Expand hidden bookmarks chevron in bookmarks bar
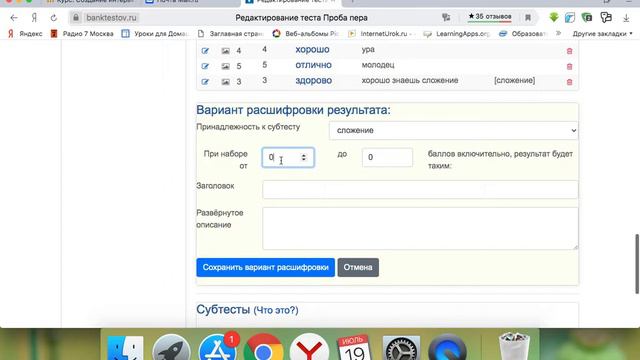This screenshot has width=640, height=360. (558, 33)
